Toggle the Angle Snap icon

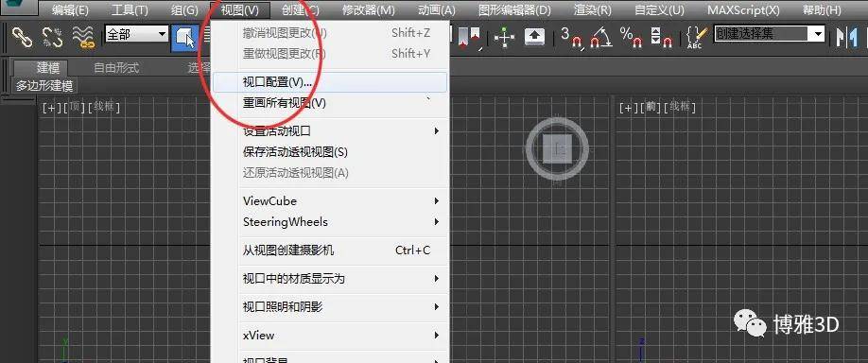click(601, 37)
